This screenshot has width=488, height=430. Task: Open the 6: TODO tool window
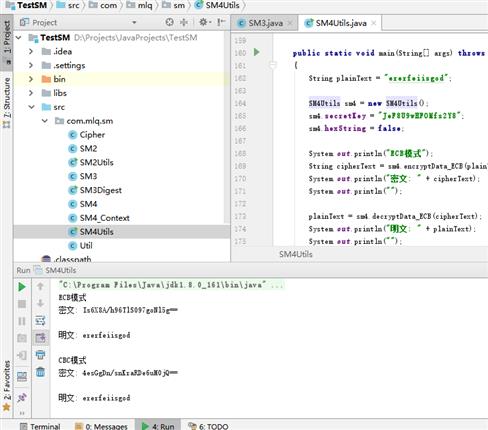[208, 426]
